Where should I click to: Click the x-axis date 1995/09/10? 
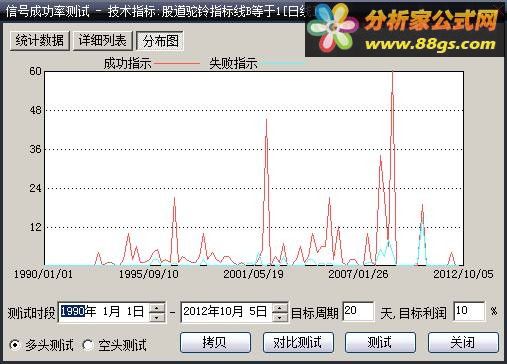coord(149,274)
